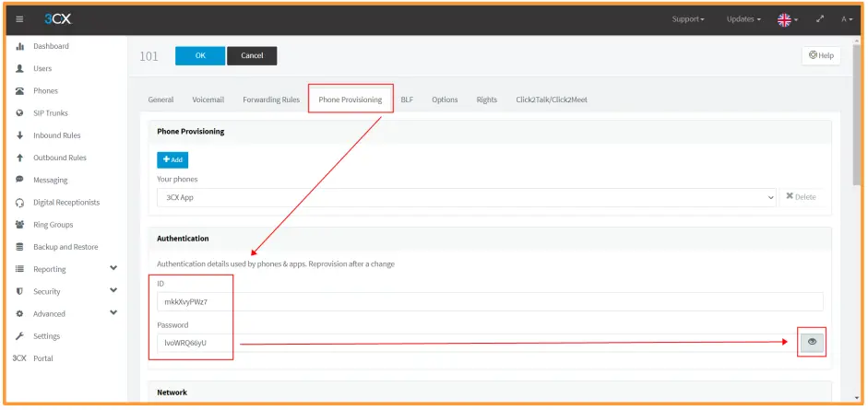This screenshot has width=868, height=410.
Task: Switch to the BLF tab
Action: [x=407, y=100]
